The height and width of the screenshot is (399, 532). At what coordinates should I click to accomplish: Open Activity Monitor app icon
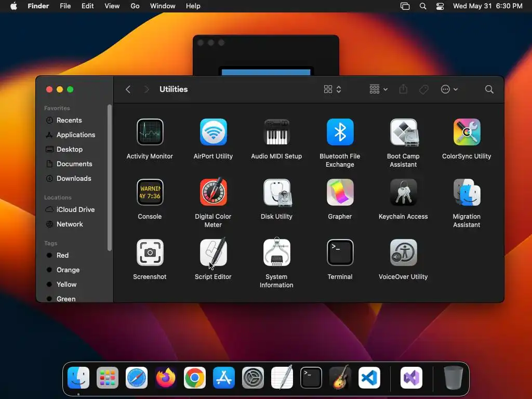click(x=150, y=132)
